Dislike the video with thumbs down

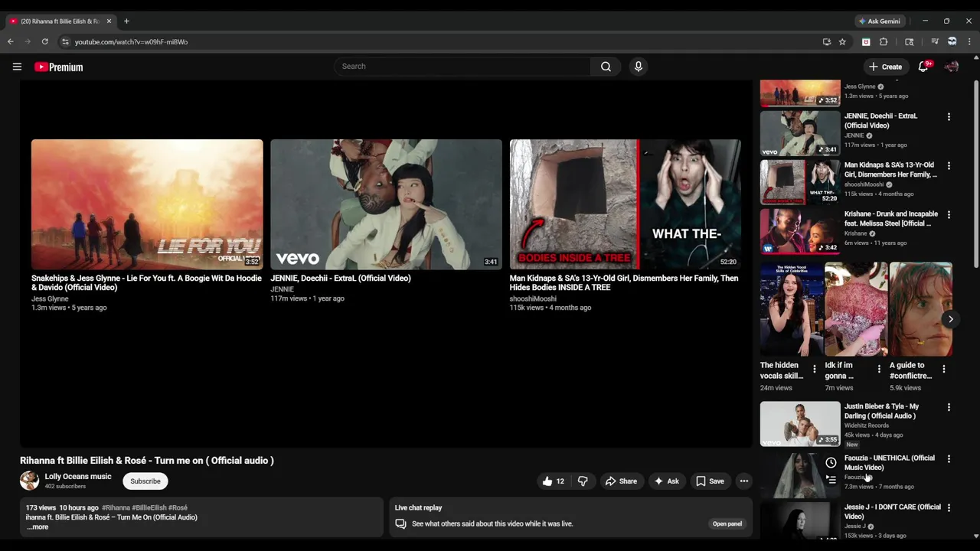(x=583, y=481)
